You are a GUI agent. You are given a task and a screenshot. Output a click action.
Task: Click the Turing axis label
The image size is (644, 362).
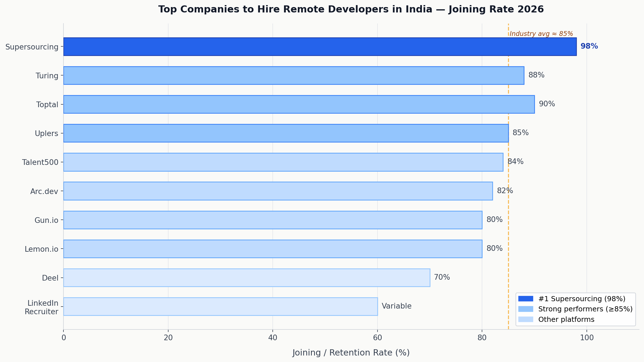pos(47,76)
